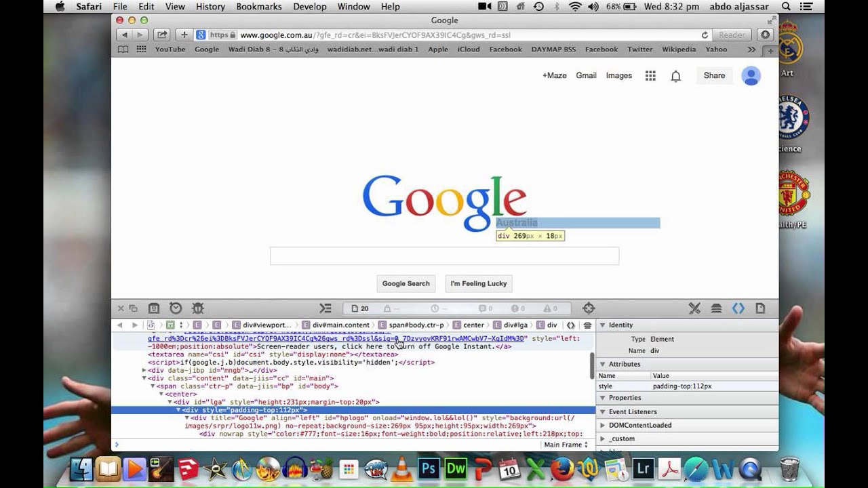Open the Google account avatar
This screenshot has width=868, height=488.
[x=751, y=76]
